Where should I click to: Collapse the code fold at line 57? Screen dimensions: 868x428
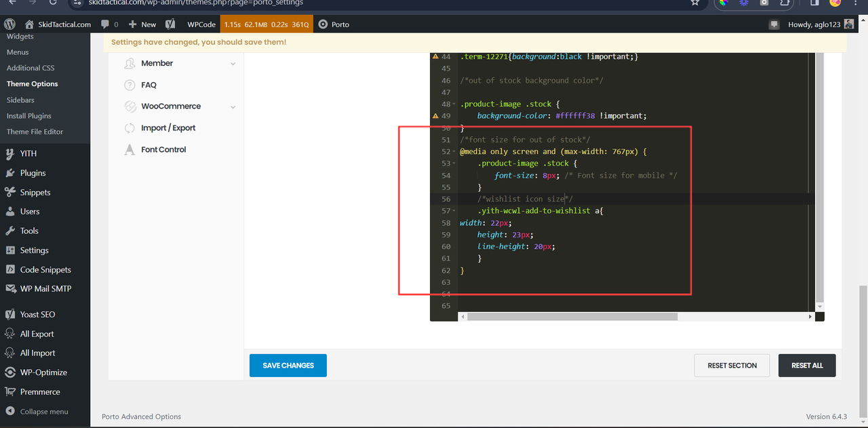(454, 212)
